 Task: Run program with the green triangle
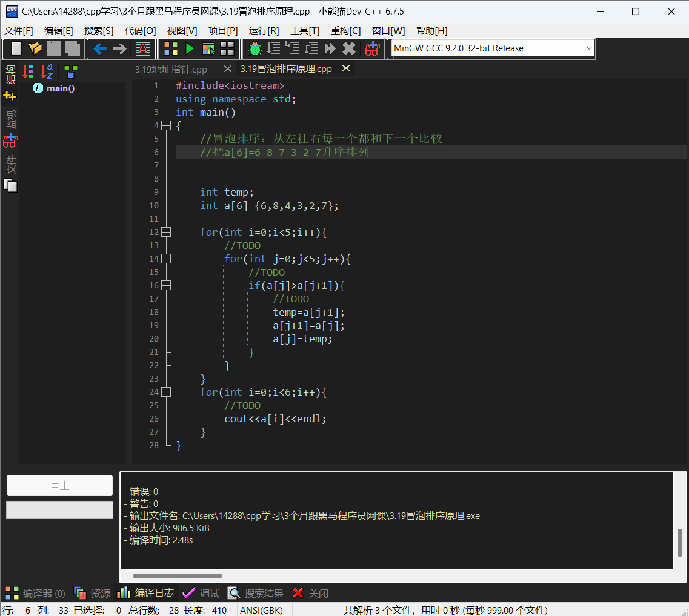pos(190,48)
